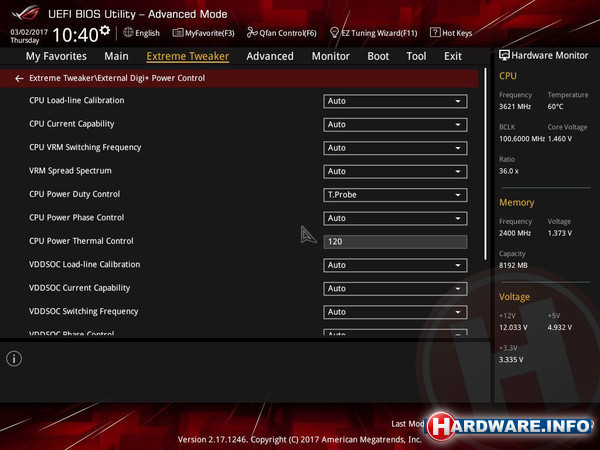The height and width of the screenshot is (450, 600).
Task: Switch to My Favorites tab
Action: pyautogui.click(x=56, y=56)
